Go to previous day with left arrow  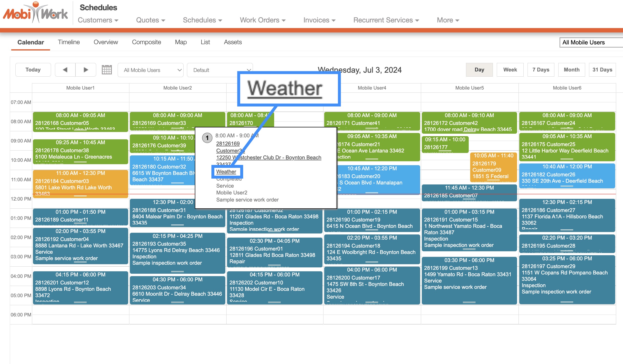click(x=65, y=70)
